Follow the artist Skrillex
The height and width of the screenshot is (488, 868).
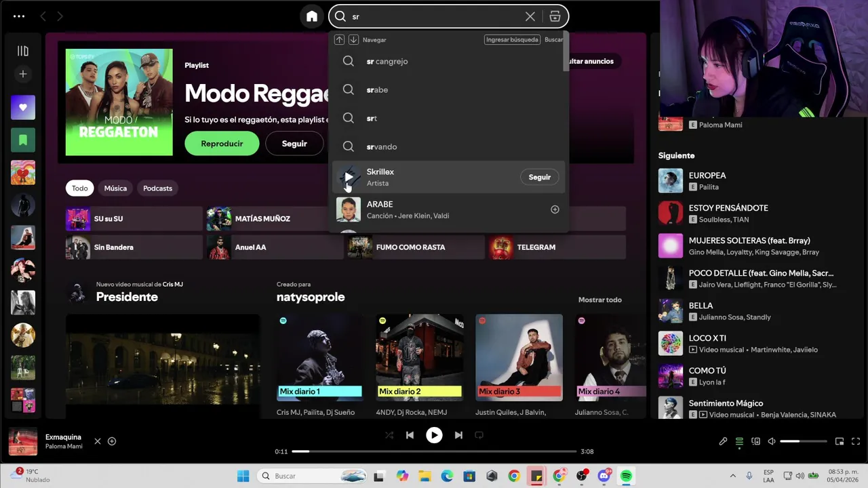pos(540,177)
